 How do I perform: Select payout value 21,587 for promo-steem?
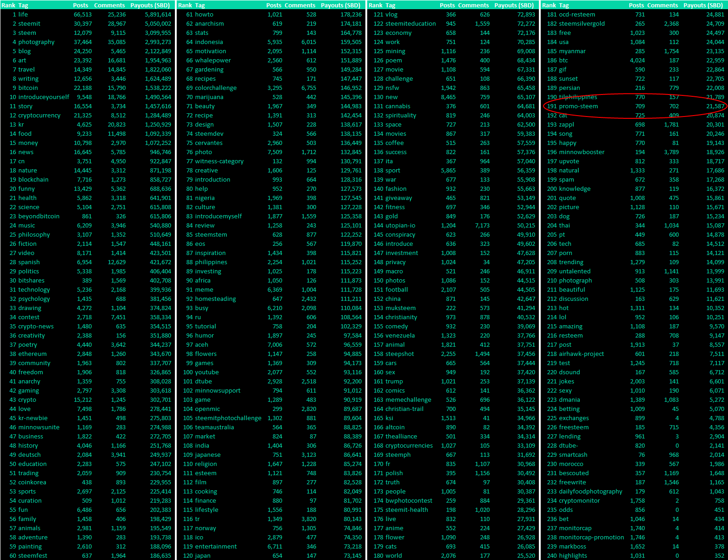coord(715,106)
